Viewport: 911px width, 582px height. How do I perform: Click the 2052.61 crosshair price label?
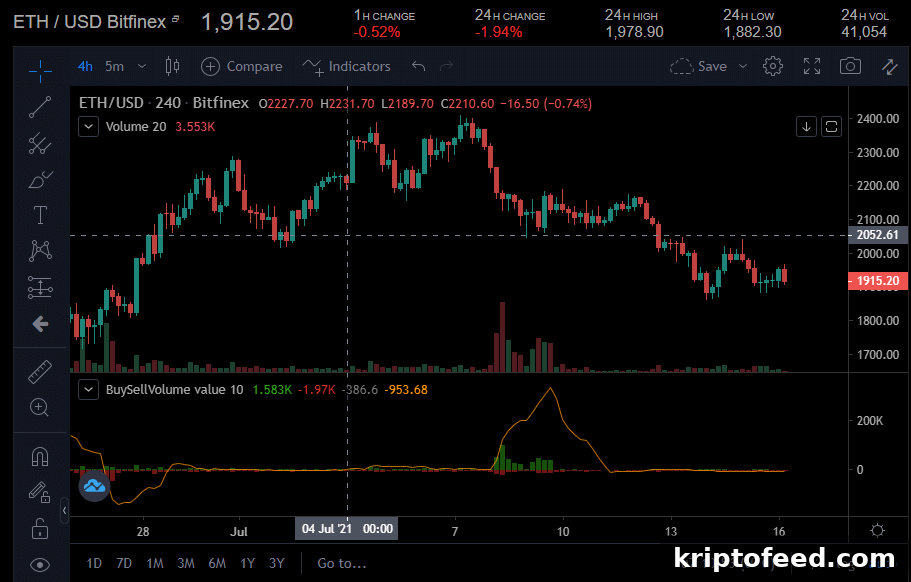[877, 235]
